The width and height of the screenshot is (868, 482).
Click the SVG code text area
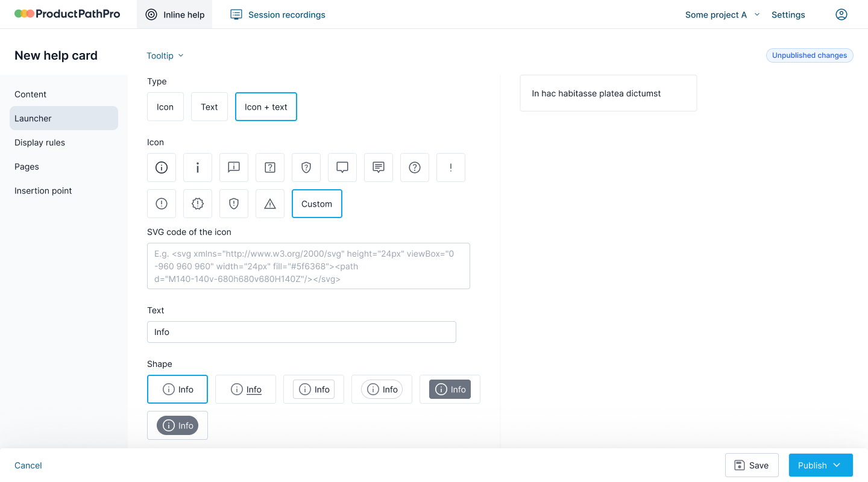tap(308, 266)
